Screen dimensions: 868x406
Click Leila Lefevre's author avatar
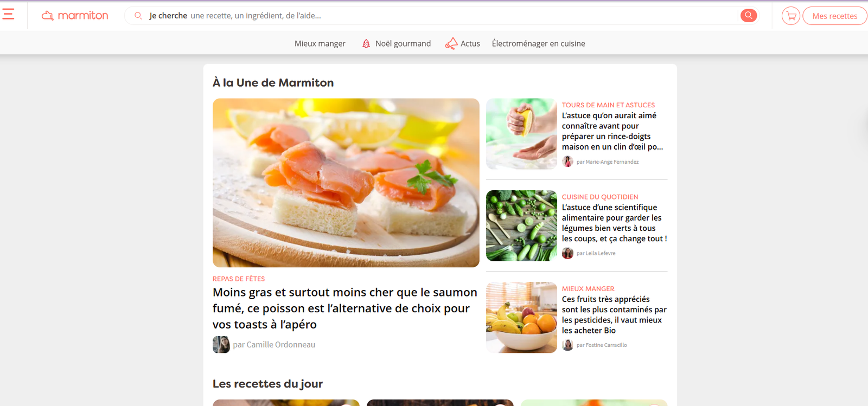(567, 253)
